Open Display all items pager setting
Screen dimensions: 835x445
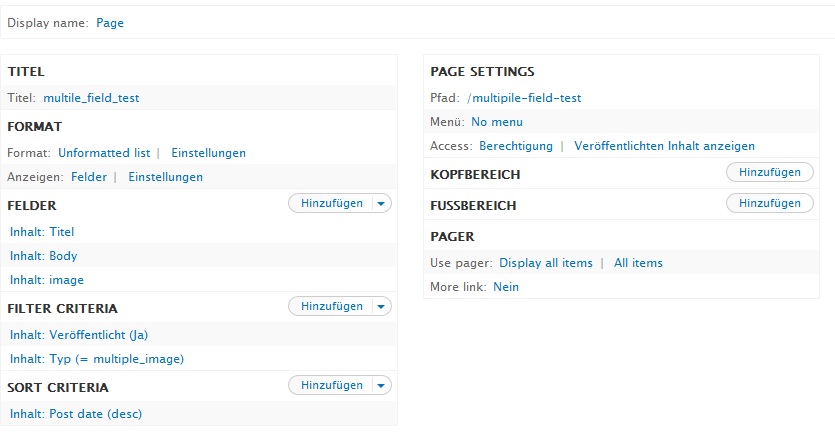point(546,263)
